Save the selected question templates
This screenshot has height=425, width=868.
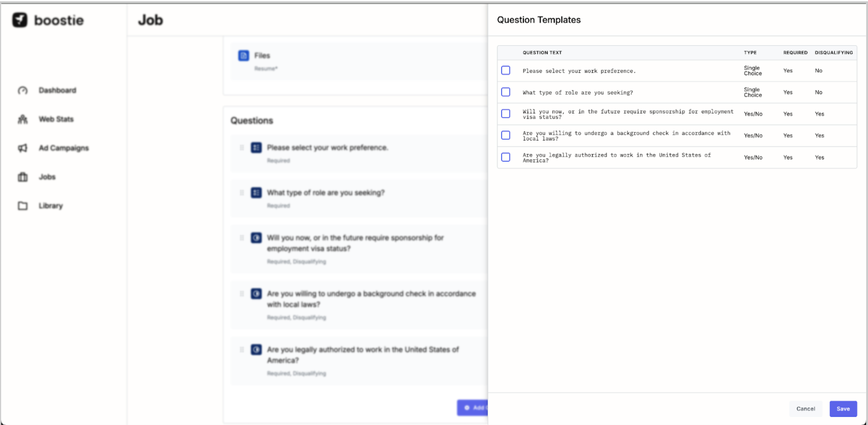[843, 409]
